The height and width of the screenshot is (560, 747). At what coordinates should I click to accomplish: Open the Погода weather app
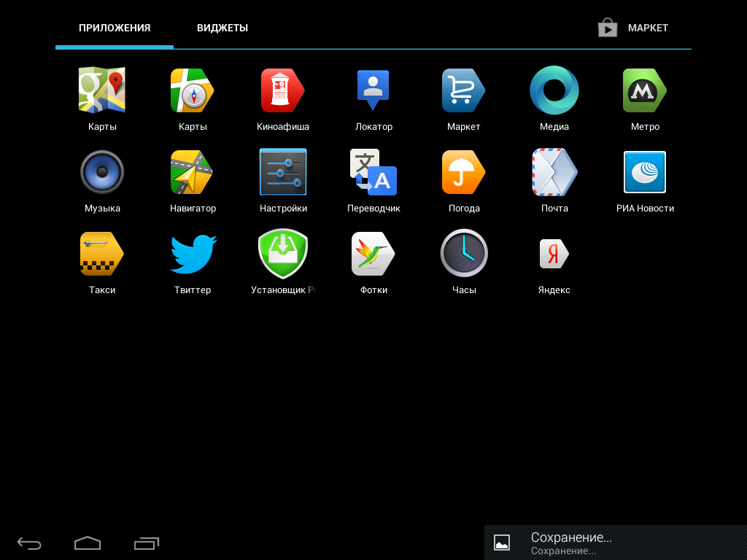tap(463, 172)
